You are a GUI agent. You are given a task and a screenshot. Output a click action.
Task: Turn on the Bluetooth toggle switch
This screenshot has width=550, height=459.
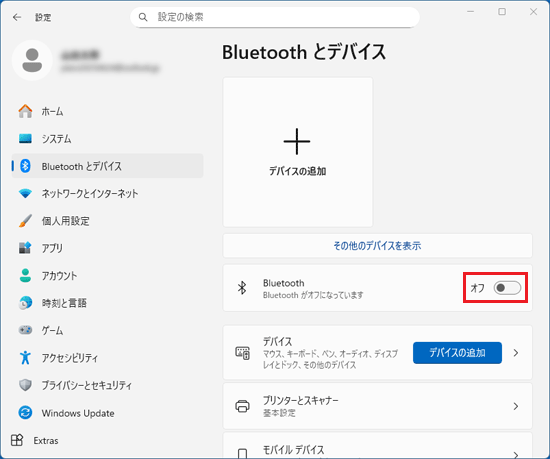[507, 288]
